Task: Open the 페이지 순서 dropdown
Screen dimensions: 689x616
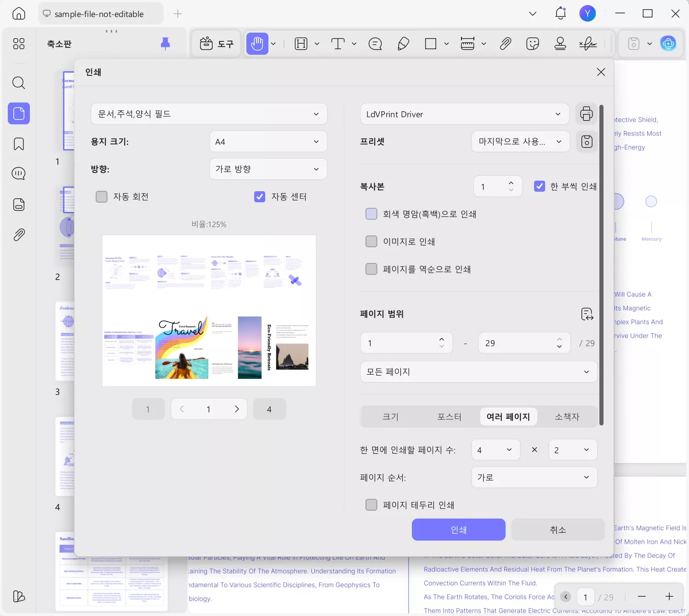Action: coord(534,477)
